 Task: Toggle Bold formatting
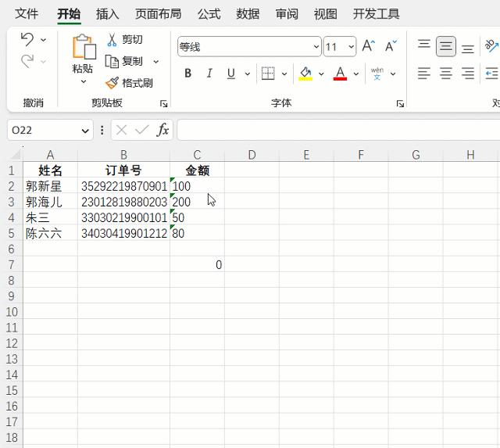click(188, 73)
